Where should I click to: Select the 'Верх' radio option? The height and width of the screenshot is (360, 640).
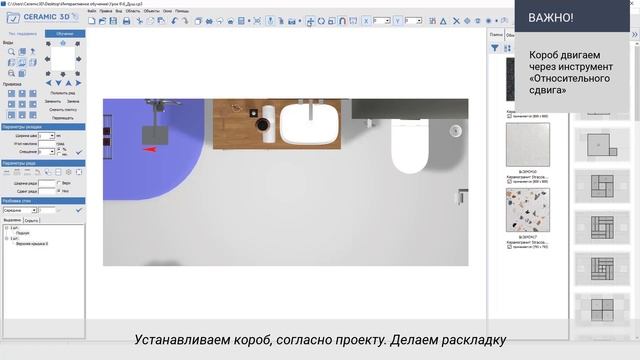[59, 183]
